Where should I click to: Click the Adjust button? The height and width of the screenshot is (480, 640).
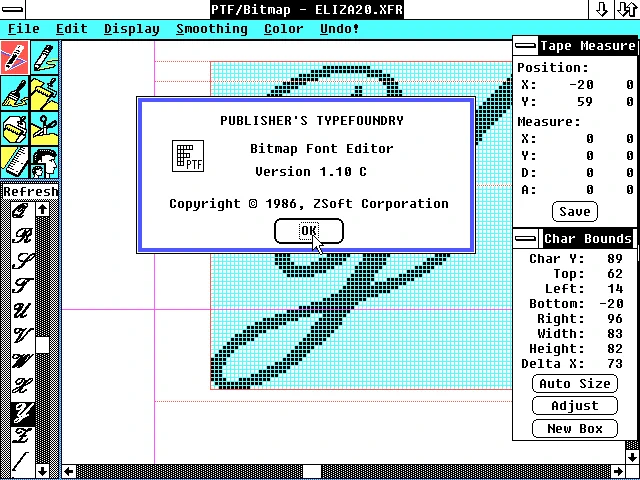pyautogui.click(x=575, y=406)
